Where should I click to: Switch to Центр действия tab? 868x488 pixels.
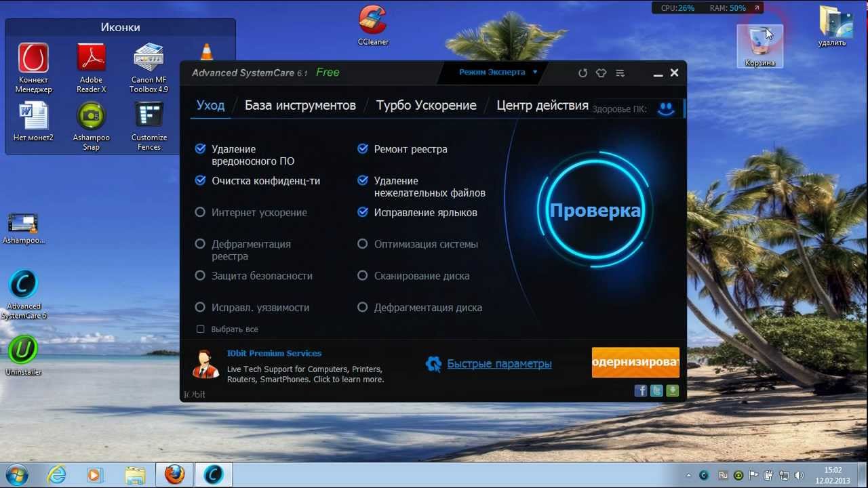pyautogui.click(x=542, y=105)
